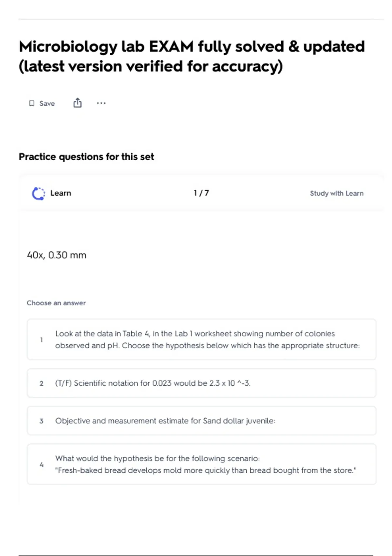Select answer 2 about scientific notation
392x556 pixels.
(x=202, y=383)
